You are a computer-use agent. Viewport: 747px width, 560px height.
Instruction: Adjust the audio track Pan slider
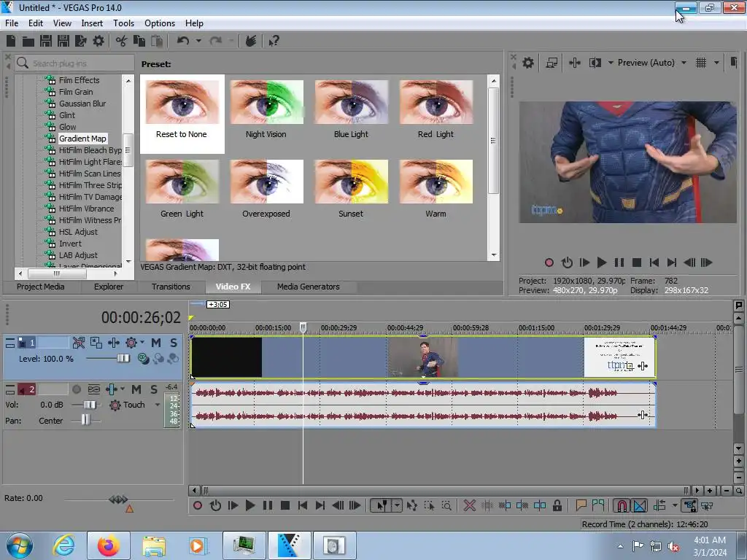[85, 421]
